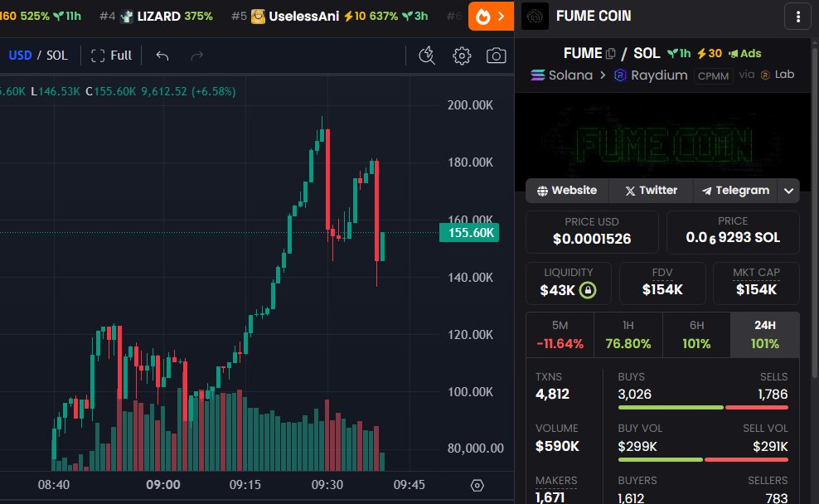This screenshot has width=819, height=504.
Task: Click the Raydium DEX logo
Action: (620, 75)
